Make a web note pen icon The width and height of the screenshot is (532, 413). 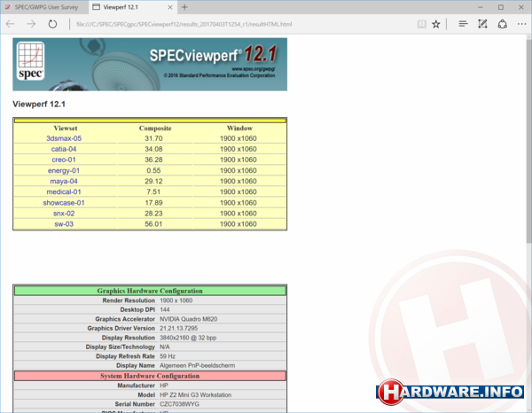coord(482,24)
